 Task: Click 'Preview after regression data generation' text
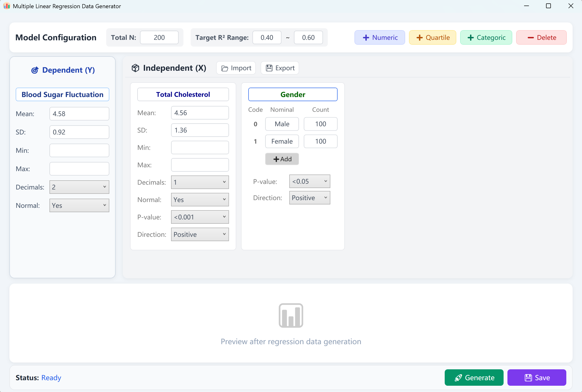[291, 342]
